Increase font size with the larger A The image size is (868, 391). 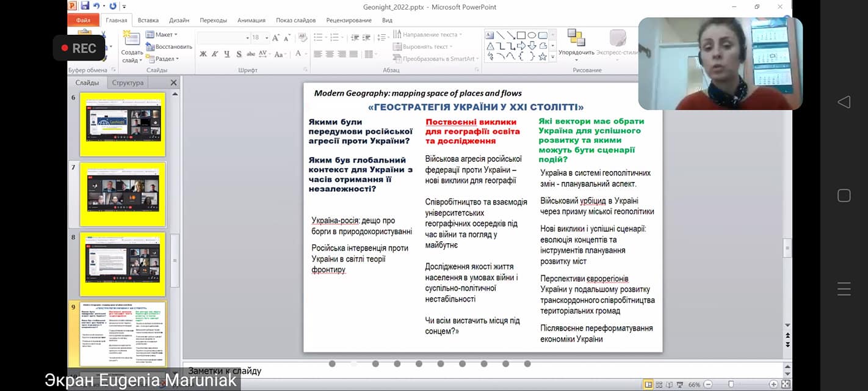pos(276,37)
